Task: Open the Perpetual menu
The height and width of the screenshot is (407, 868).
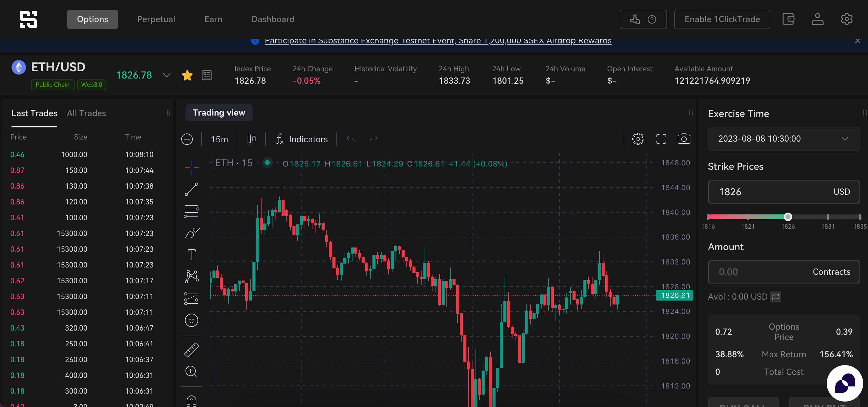Action: (156, 19)
